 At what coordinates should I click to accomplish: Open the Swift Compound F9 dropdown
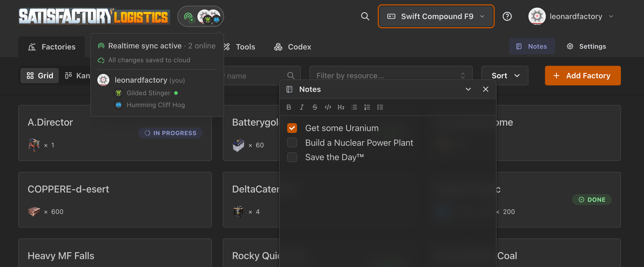pyautogui.click(x=436, y=16)
